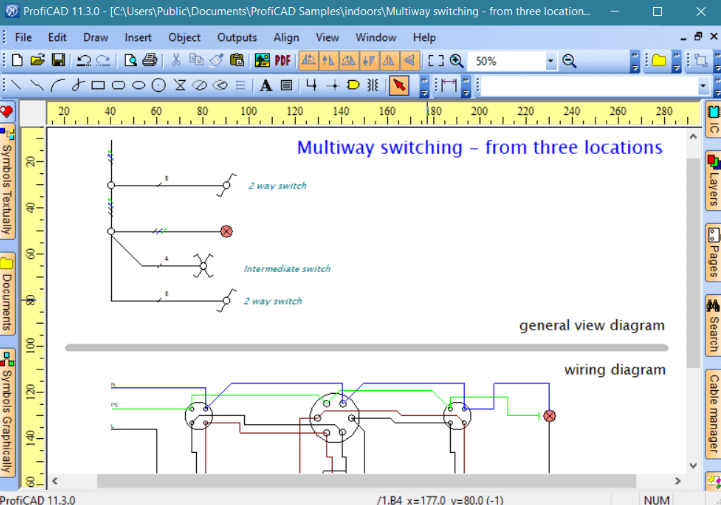
Task: Expand the empty combo box in second toolbar
Action: tap(702, 86)
